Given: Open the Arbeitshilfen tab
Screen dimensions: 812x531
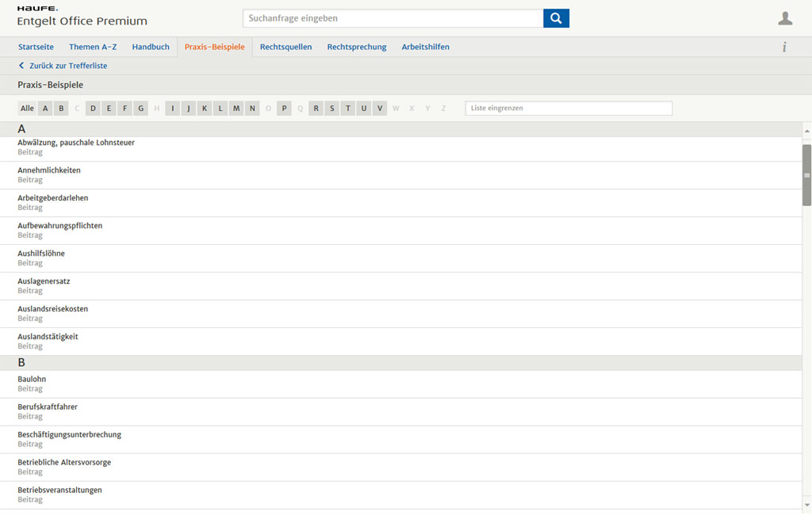Looking at the screenshot, I should click(426, 47).
